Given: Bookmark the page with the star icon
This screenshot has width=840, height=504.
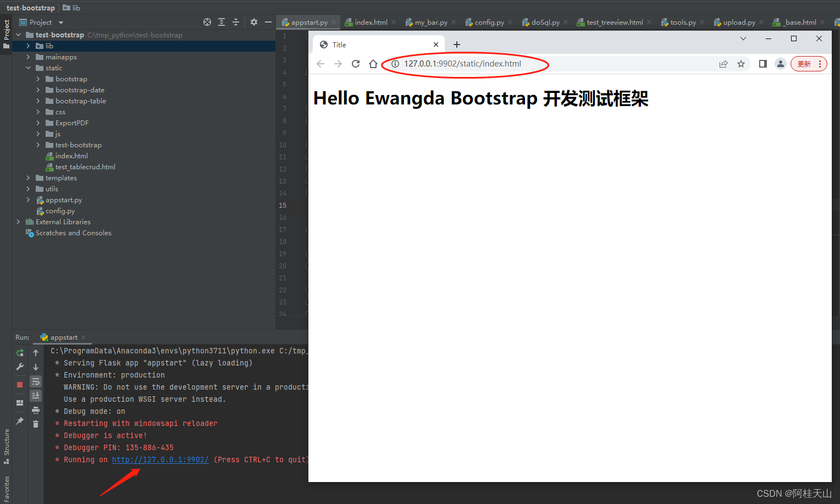Looking at the screenshot, I should [x=741, y=63].
